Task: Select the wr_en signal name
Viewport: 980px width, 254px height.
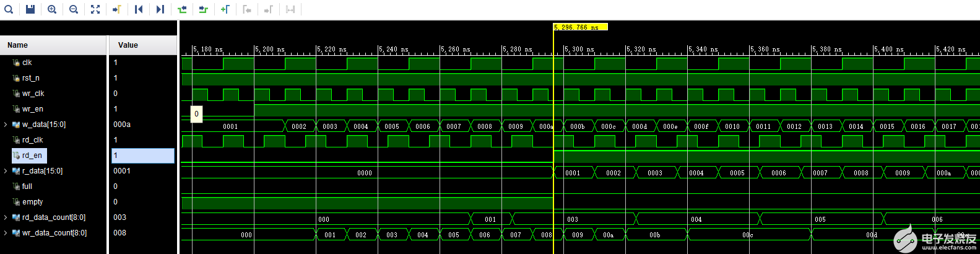Action: coord(32,109)
